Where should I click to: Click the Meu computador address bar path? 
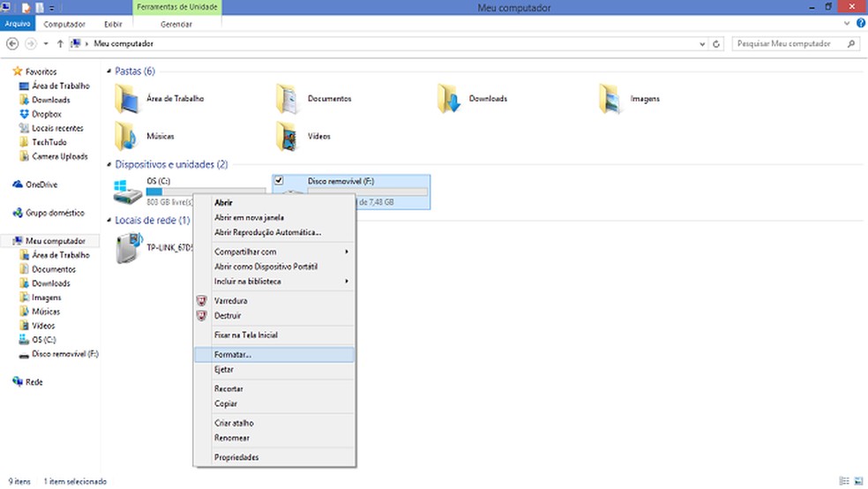tap(123, 44)
